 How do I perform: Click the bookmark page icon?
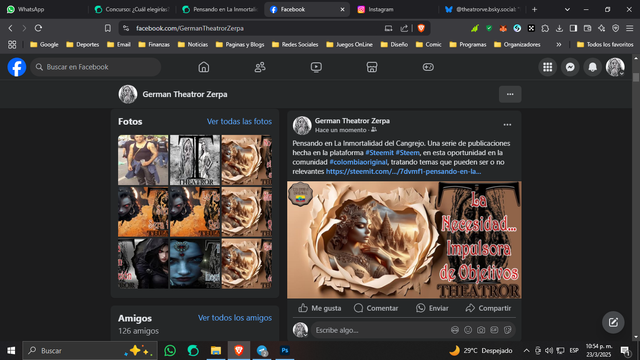[x=108, y=28]
